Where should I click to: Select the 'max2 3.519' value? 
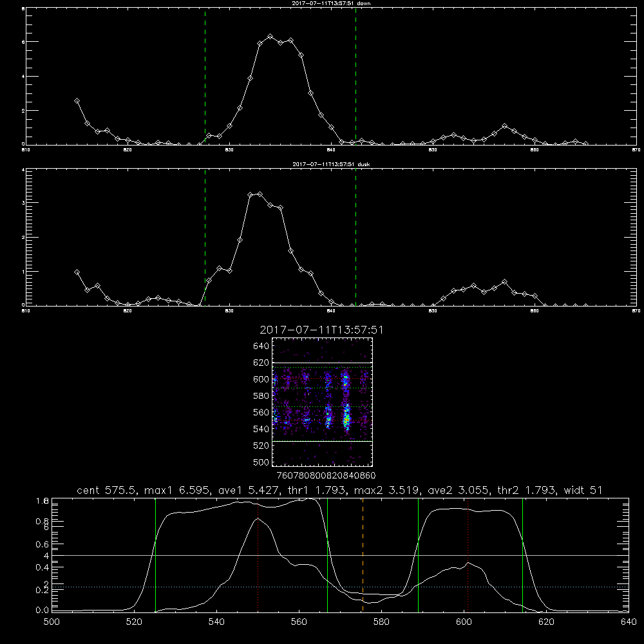pyautogui.click(x=386, y=490)
